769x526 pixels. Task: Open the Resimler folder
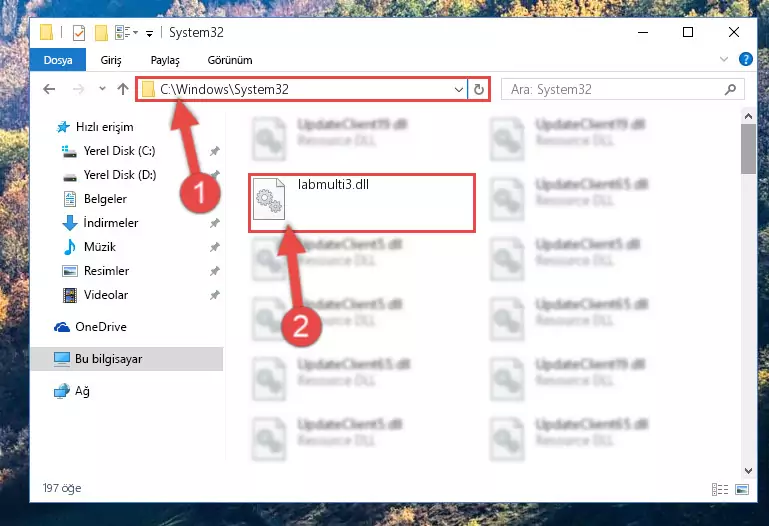point(106,271)
